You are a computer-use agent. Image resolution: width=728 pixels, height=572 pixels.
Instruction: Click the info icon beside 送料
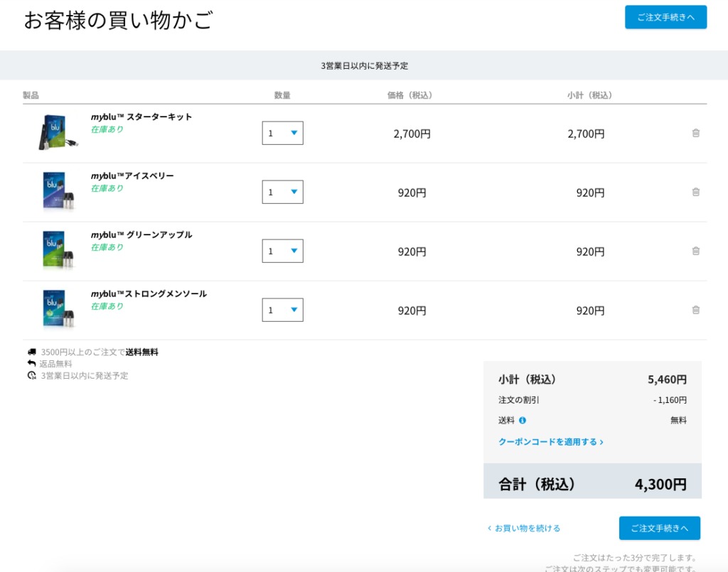click(x=523, y=421)
